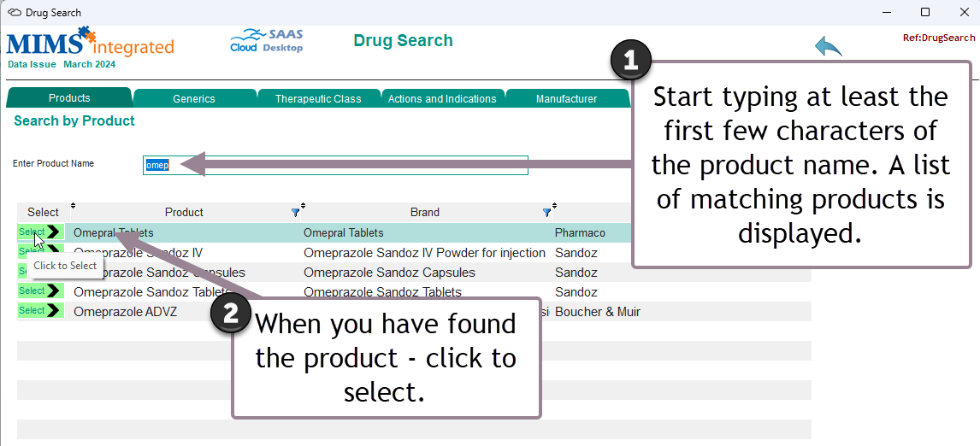The height and width of the screenshot is (446, 980).
Task: Open the Therapeutic Class tab
Action: (318, 99)
